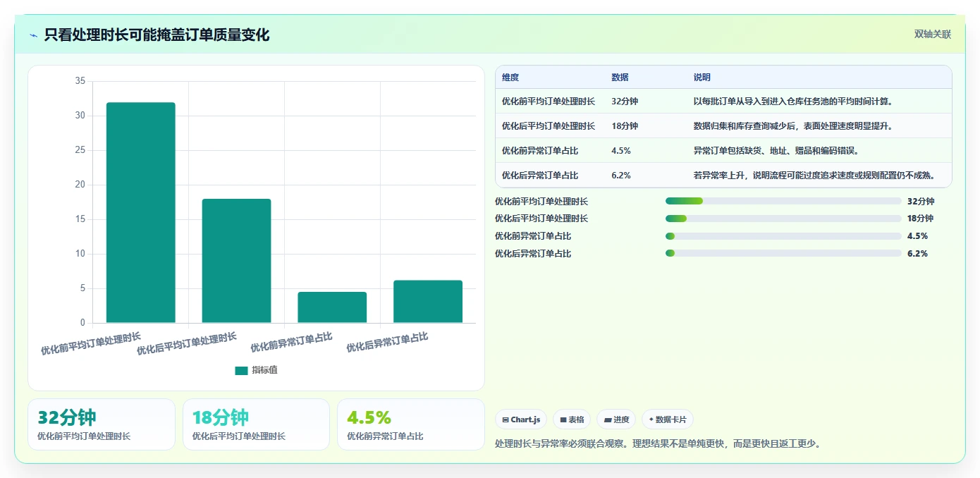980x478 pixels.
Task: Click the 4.5% data card
Action: click(411, 424)
